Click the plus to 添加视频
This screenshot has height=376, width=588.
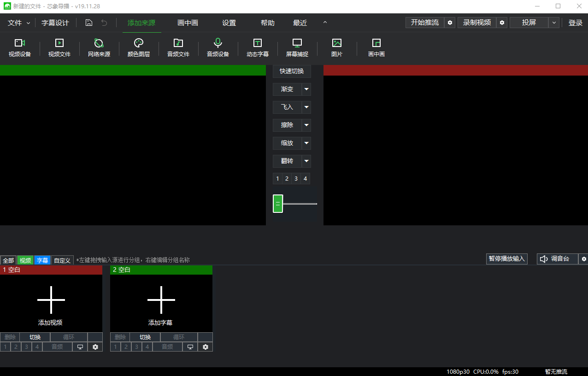click(x=51, y=300)
